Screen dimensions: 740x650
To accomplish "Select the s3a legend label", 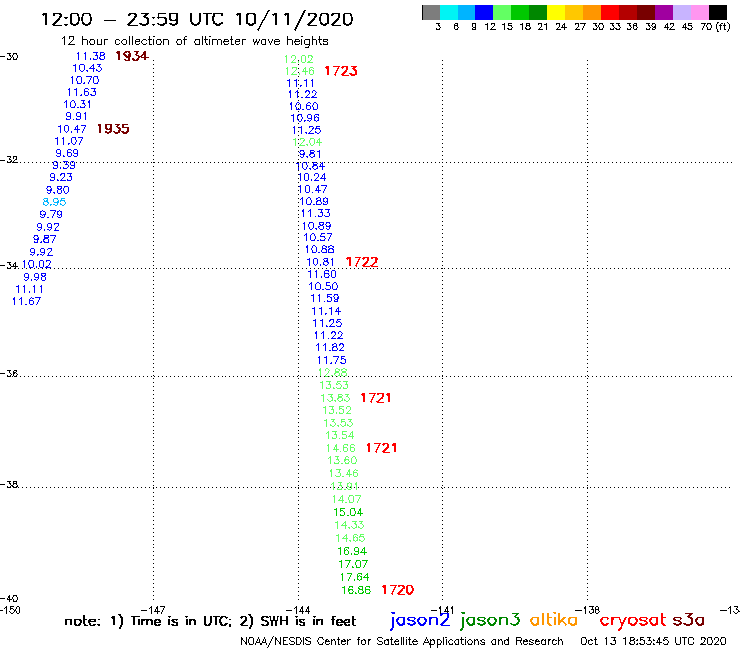I will click(689, 620).
